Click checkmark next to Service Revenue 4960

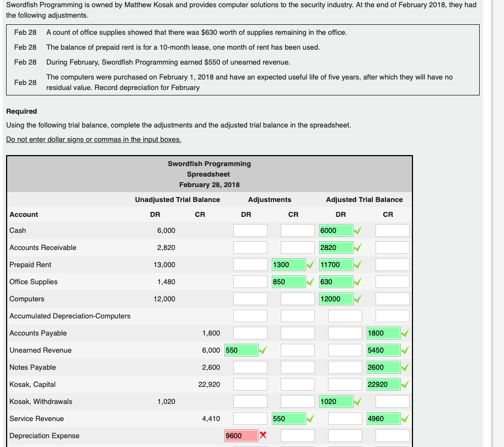pyautogui.click(x=406, y=418)
